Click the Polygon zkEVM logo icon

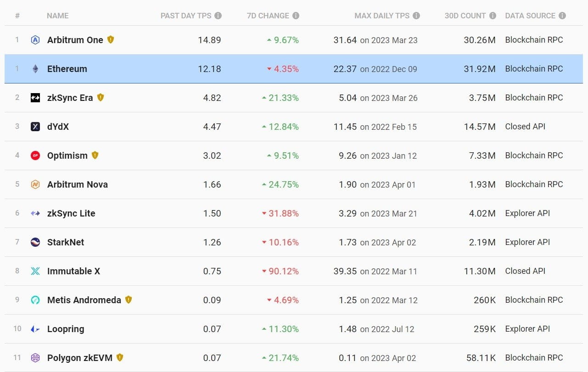(35, 358)
